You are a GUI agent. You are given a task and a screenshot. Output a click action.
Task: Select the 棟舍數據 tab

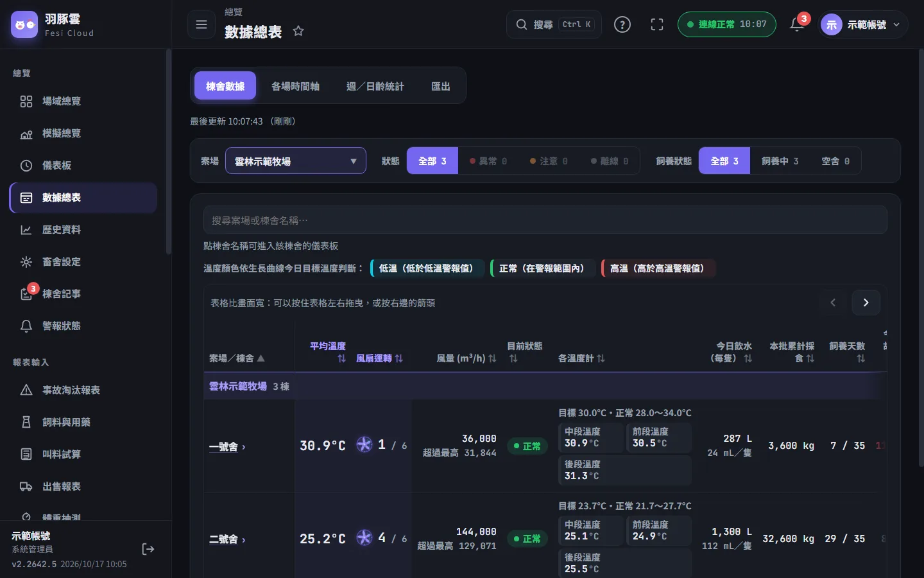pyautogui.click(x=225, y=86)
